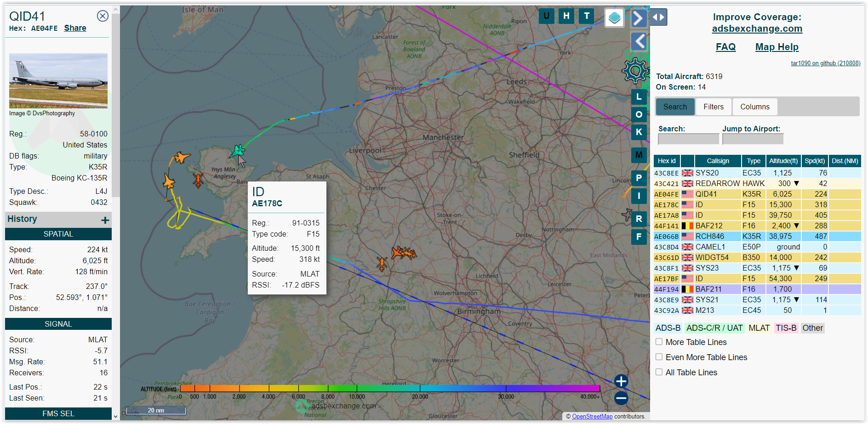Toggle sidebar width with double-arrow button
Image resolution: width=868 pixels, height=424 pixels.
[x=658, y=17]
